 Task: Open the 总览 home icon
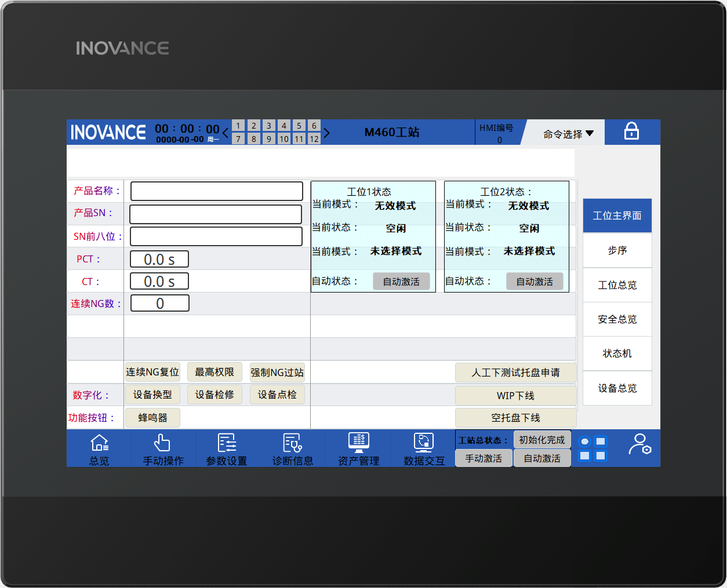[99, 450]
